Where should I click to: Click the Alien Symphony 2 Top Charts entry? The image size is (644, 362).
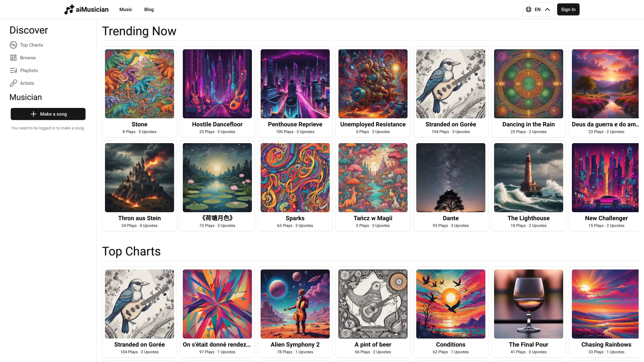(x=295, y=311)
